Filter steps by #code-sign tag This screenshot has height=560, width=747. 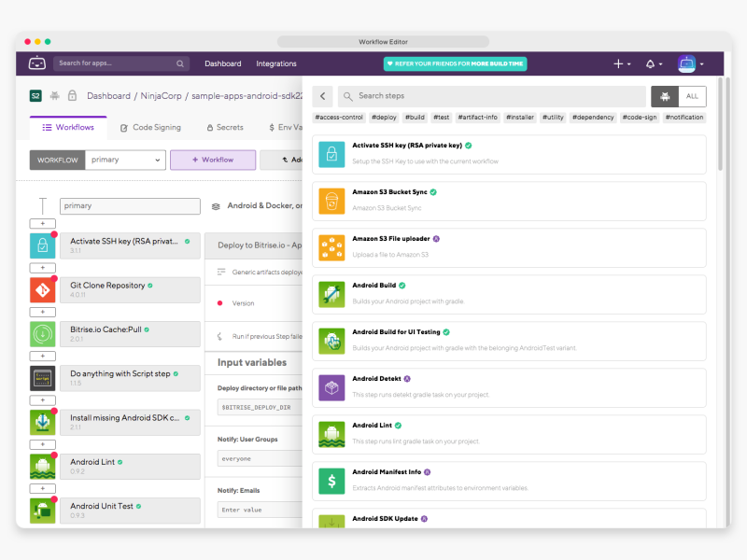(640, 118)
